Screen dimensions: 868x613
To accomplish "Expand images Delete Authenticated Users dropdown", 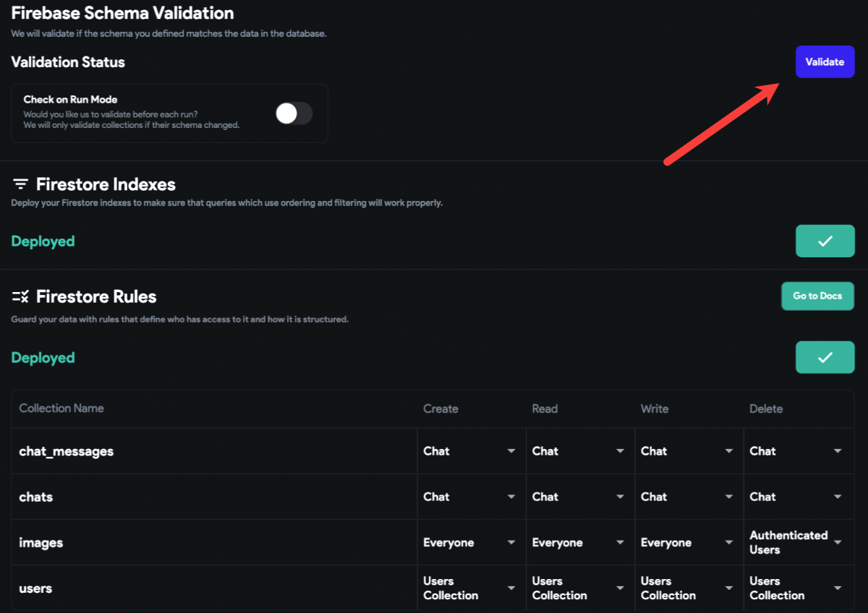I will pos(798,542).
